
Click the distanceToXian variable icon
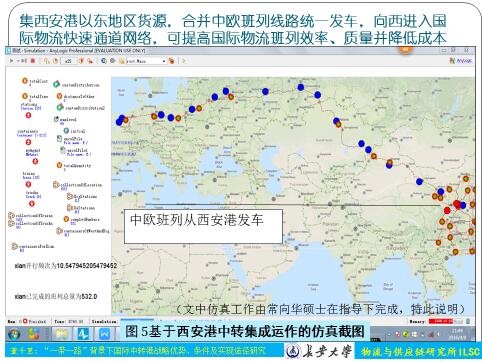[x=59, y=96]
